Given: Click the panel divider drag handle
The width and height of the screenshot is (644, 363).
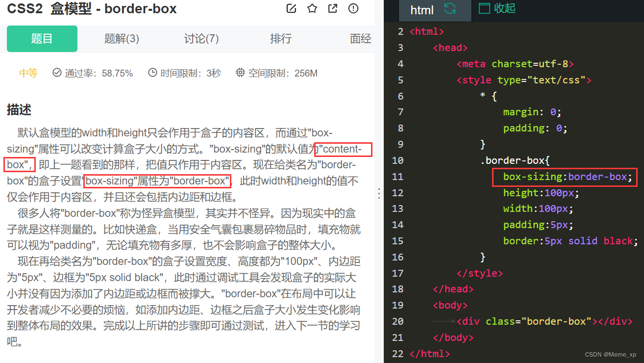Looking at the screenshot, I should coord(379,193).
